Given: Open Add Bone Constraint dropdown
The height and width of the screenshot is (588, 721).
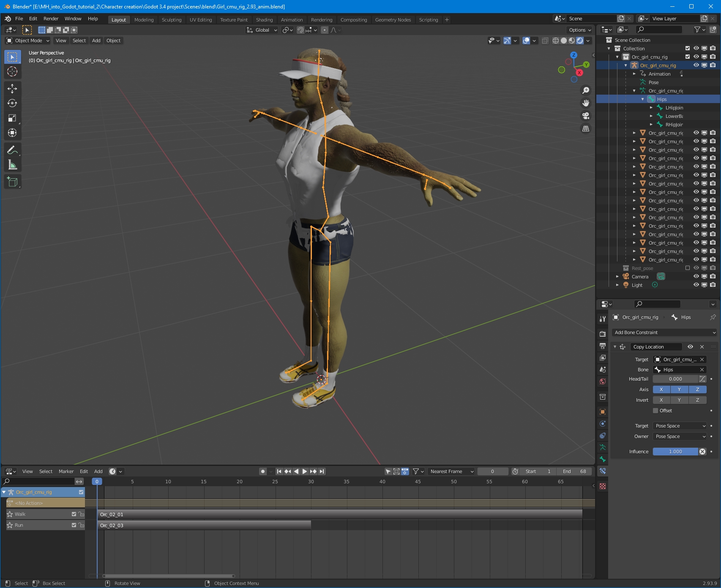Looking at the screenshot, I should (x=664, y=332).
